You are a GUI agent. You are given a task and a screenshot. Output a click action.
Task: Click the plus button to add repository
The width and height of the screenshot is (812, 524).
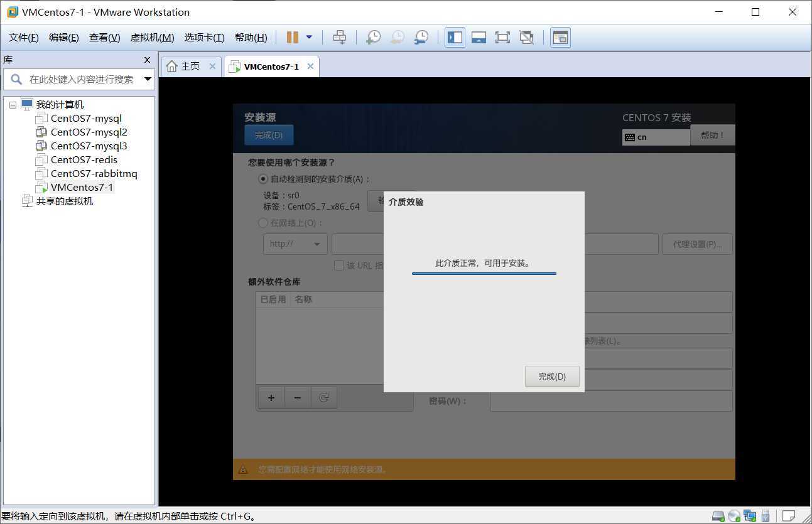coord(271,398)
